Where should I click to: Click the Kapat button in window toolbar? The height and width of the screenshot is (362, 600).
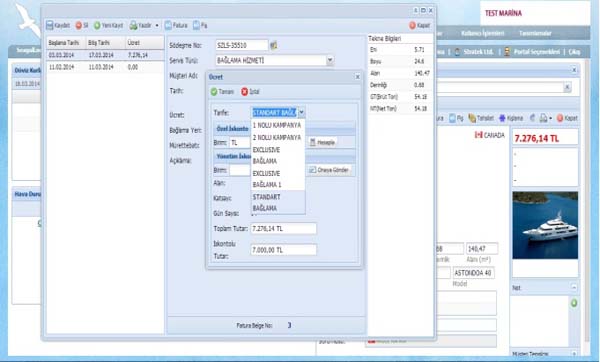click(x=419, y=26)
